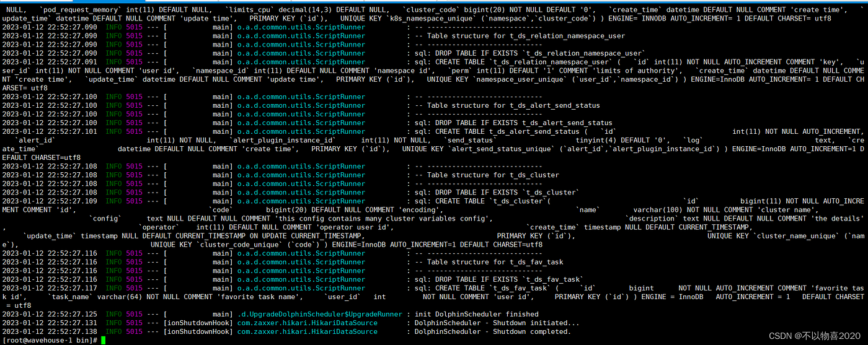
Task: Click the timestamp 2023-01-12 22:52:27.125
Action: [x=50, y=314]
